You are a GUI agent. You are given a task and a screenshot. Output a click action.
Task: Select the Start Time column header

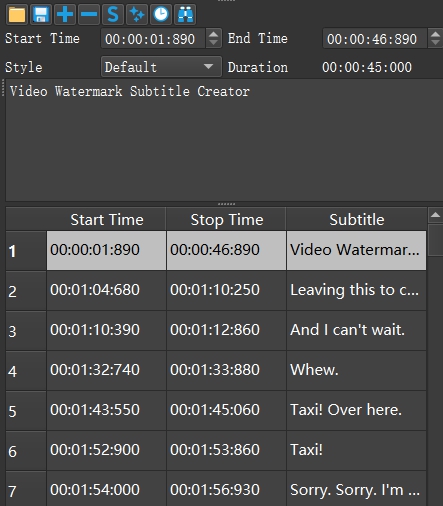click(x=107, y=220)
